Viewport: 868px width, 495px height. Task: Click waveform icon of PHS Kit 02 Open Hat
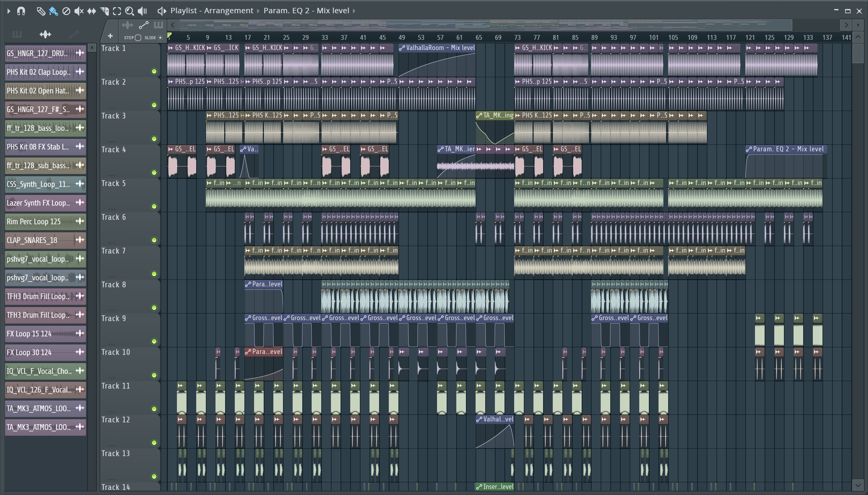pos(80,90)
